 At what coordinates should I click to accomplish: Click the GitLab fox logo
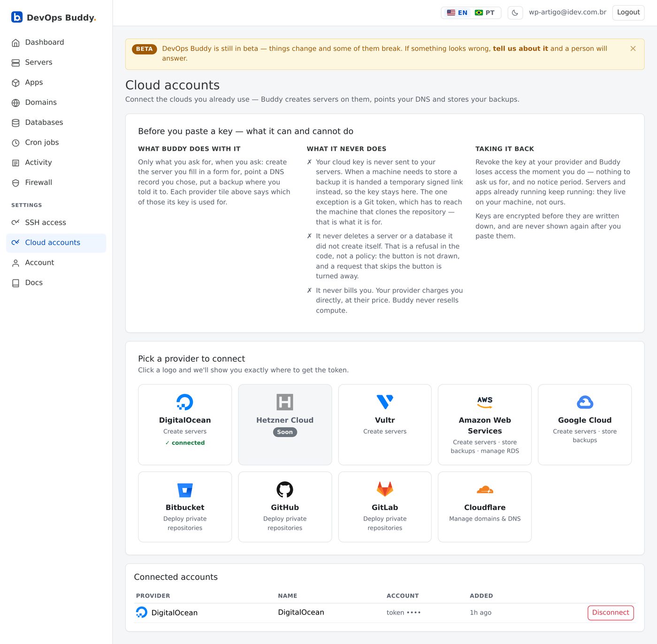pyautogui.click(x=385, y=489)
